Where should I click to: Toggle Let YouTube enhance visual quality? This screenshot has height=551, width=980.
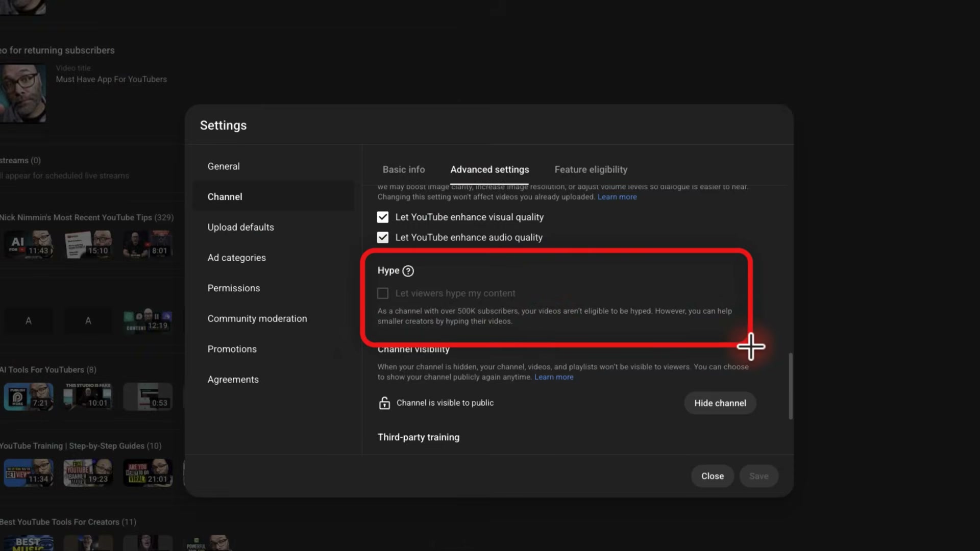coord(383,217)
